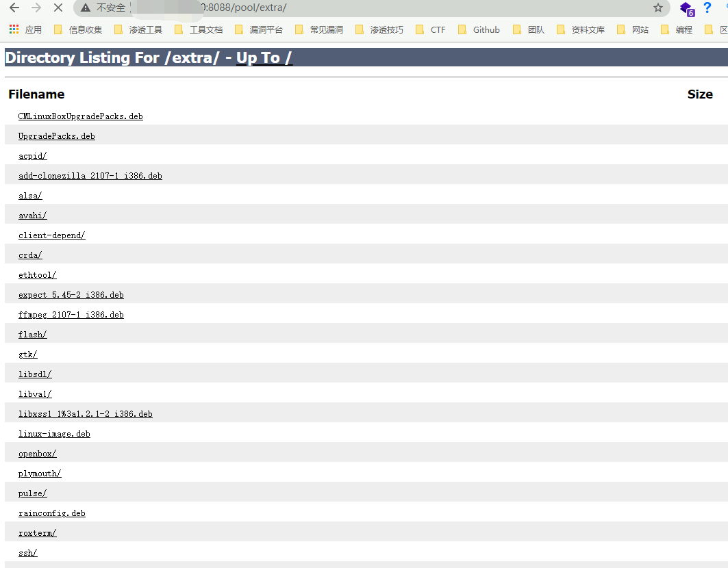This screenshot has height=568, width=728.
Task: Click the not secure warning icon
Action: pos(86,8)
